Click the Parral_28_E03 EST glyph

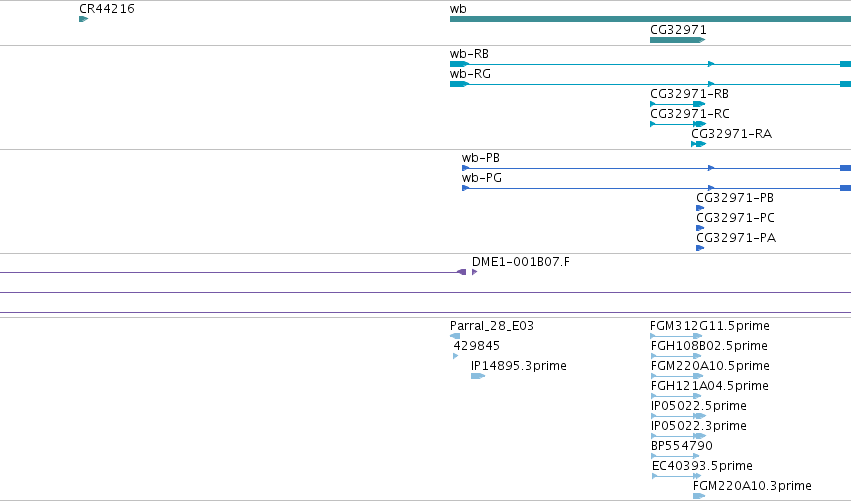455,336
